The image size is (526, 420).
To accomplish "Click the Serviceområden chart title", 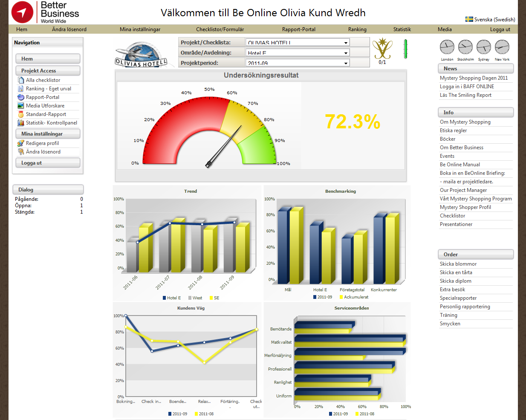I will coord(352,308).
